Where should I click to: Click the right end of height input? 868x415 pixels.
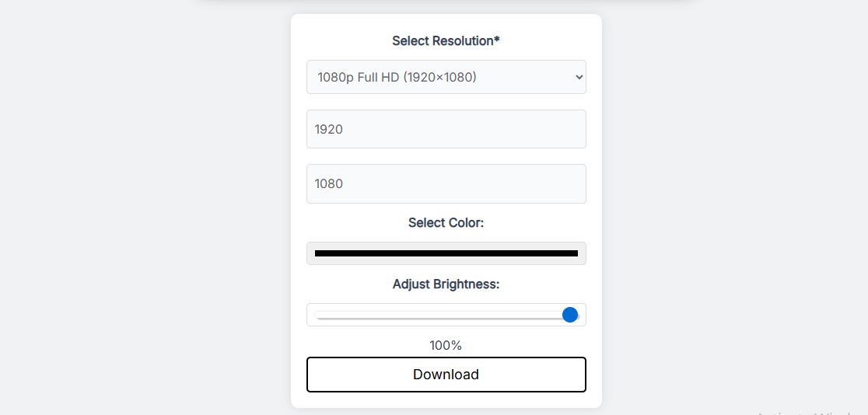click(x=576, y=183)
